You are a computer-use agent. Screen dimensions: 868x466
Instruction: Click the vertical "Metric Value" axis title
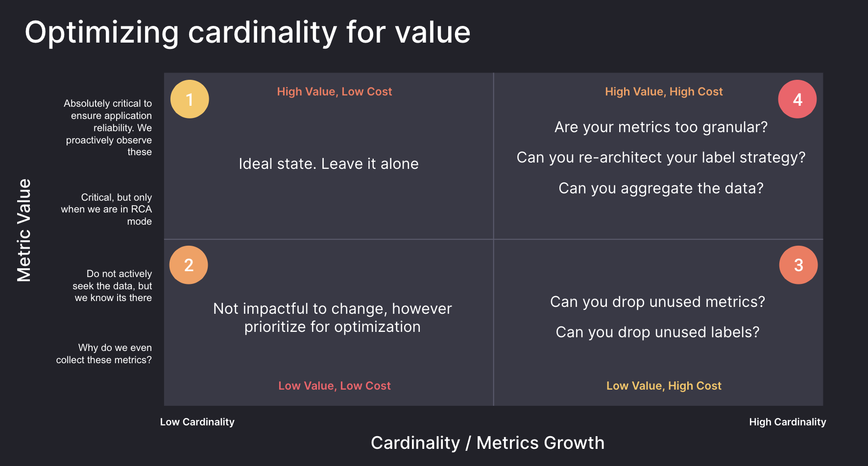(24, 230)
